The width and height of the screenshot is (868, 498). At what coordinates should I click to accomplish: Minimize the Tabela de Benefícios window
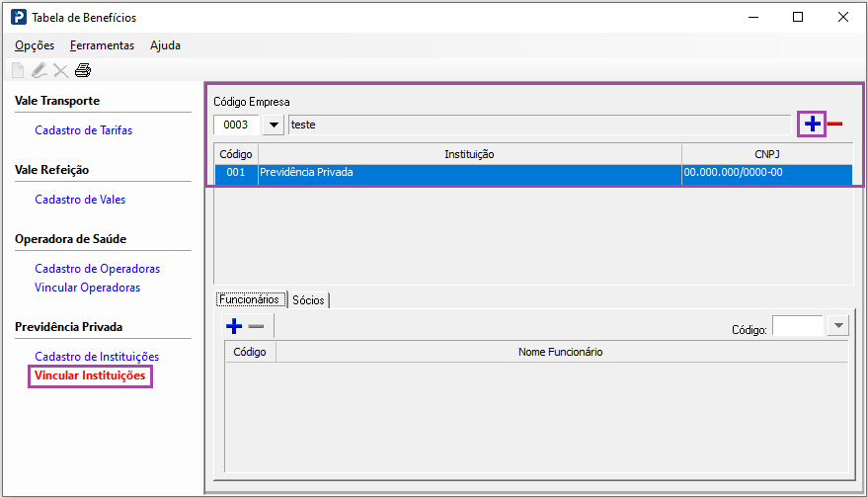click(753, 17)
